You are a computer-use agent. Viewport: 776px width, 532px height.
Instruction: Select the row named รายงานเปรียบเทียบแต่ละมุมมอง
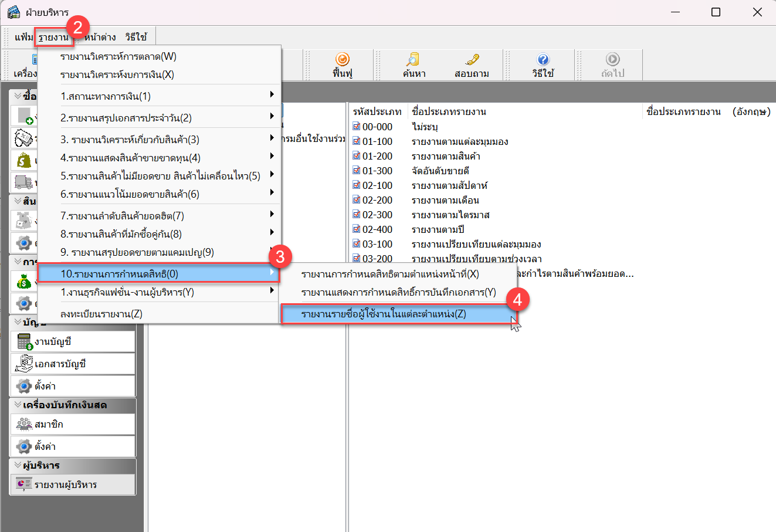point(476,244)
